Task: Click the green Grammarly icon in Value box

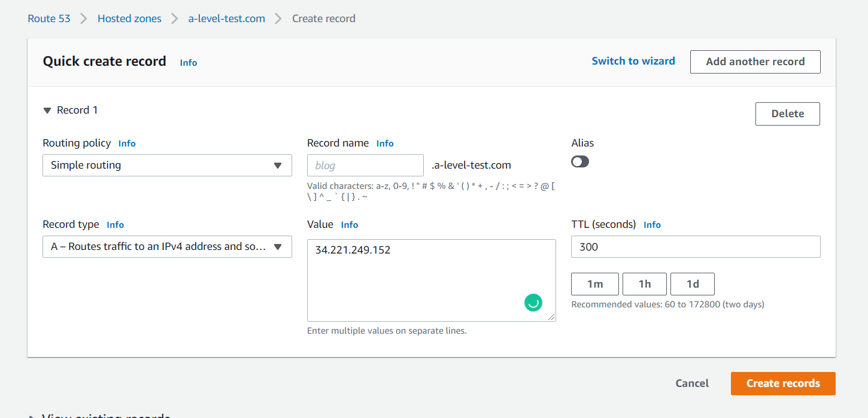Action: (x=533, y=303)
